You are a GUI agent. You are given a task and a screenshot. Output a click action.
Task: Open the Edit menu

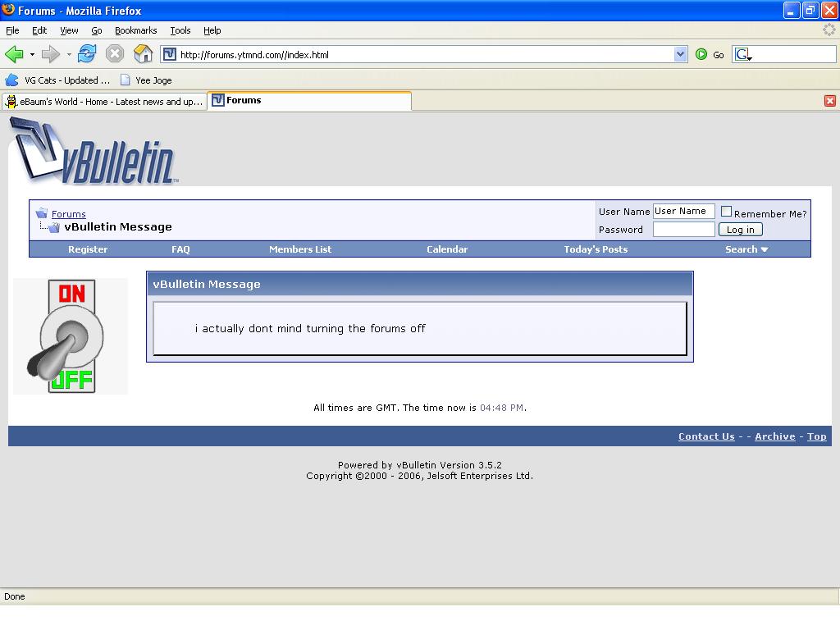[39, 30]
